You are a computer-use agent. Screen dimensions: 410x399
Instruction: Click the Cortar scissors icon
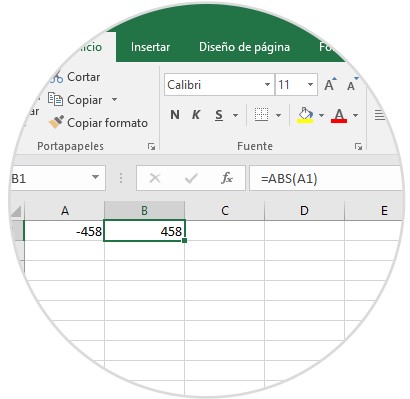point(56,77)
